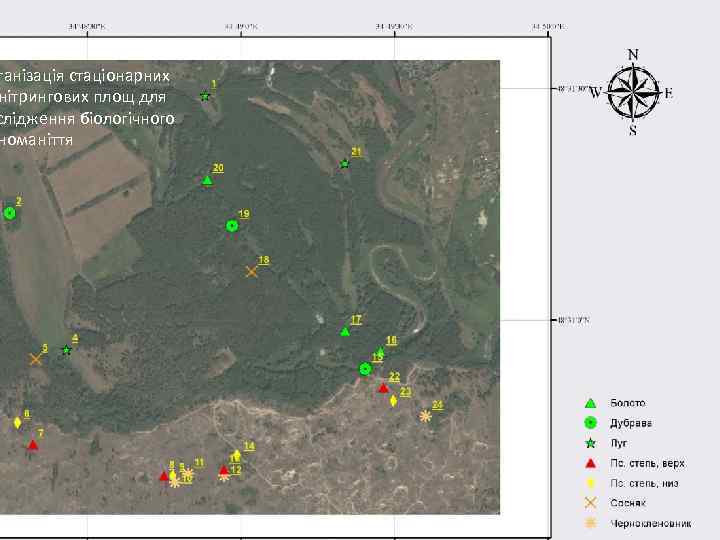Screen dimensions: 720x540
Task: Click the number label 20 on the map
Action: click(218, 168)
